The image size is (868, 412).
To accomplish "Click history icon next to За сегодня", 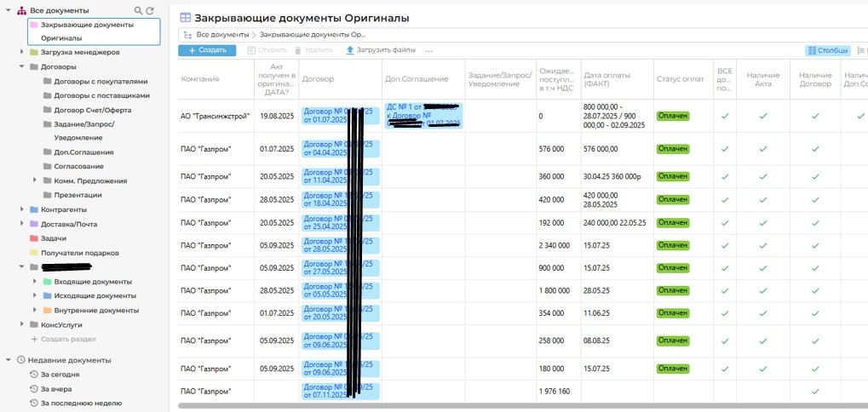I will pos(34,375).
